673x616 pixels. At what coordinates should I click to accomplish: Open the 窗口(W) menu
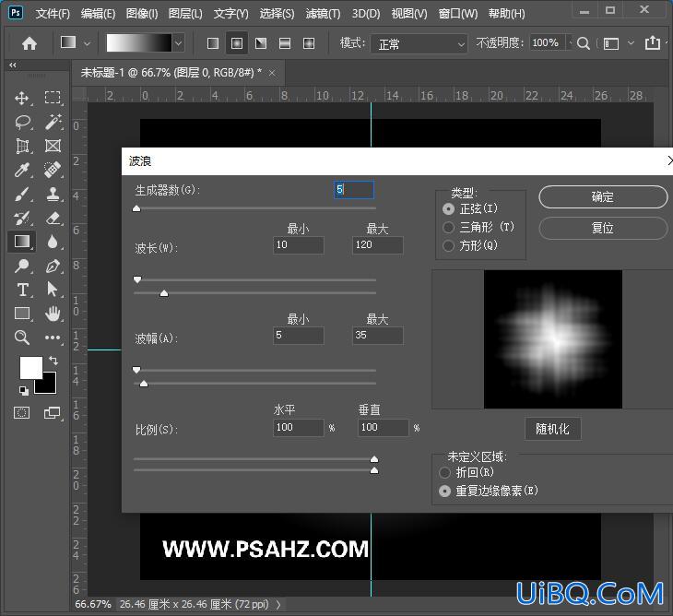458,14
